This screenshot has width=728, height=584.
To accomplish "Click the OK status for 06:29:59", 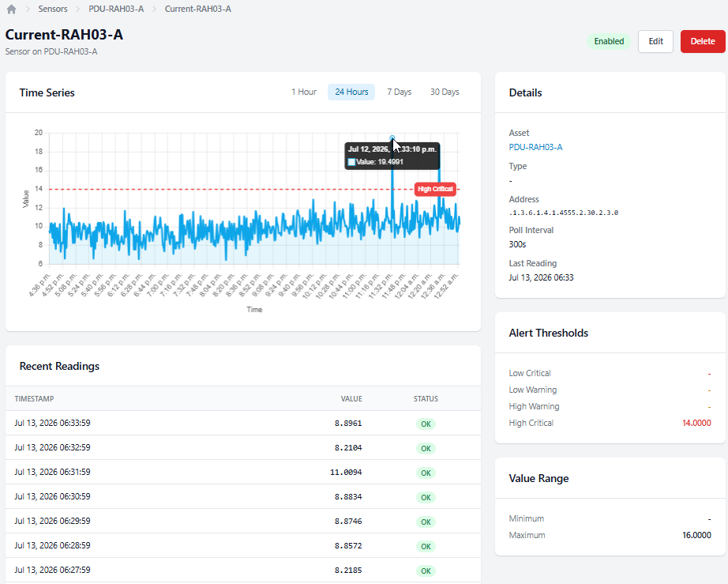I will click(x=426, y=522).
